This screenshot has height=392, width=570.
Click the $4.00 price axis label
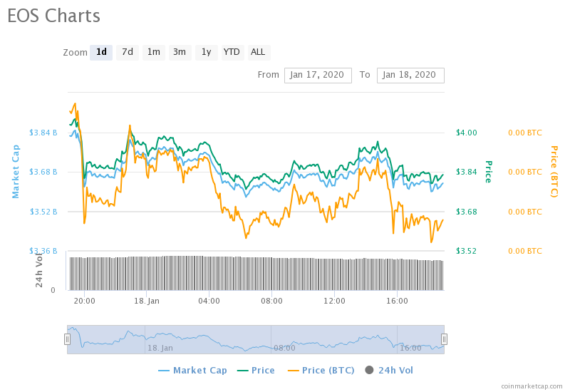coord(467,133)
